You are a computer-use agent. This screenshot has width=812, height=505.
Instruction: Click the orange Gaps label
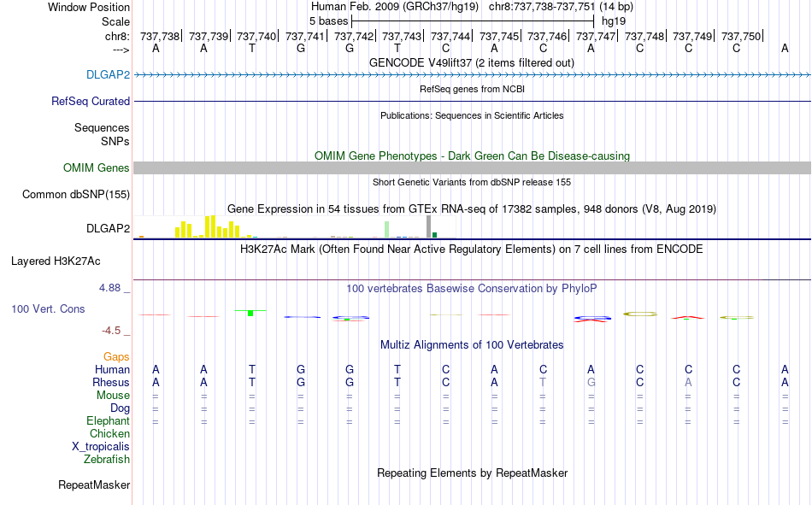point(116,356)
